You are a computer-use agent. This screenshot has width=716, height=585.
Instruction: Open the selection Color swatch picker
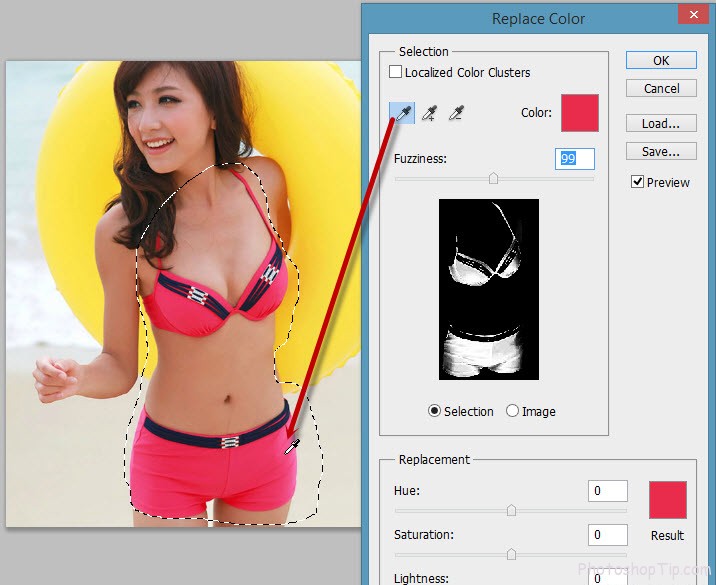pos(580,113)
